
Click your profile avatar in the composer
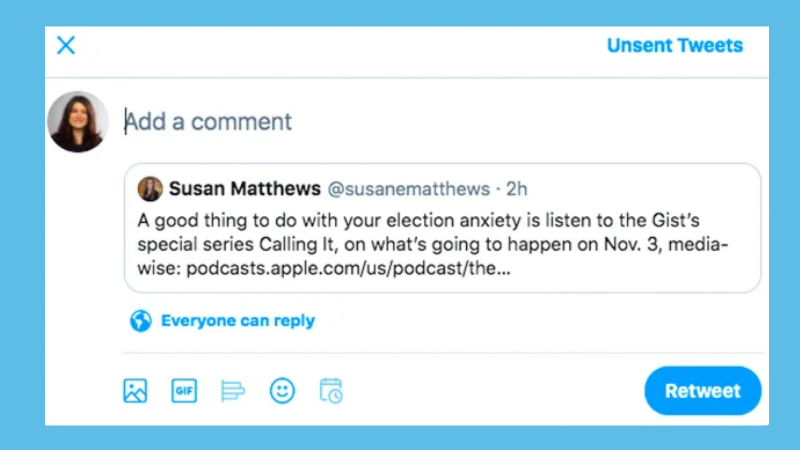(78, 121)
